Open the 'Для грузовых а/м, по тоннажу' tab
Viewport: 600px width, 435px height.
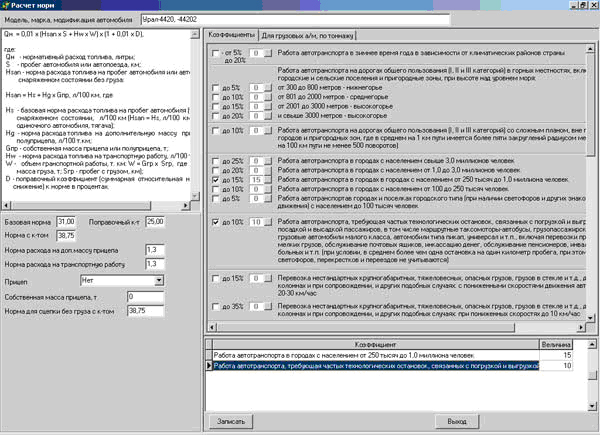pos(307,36)
